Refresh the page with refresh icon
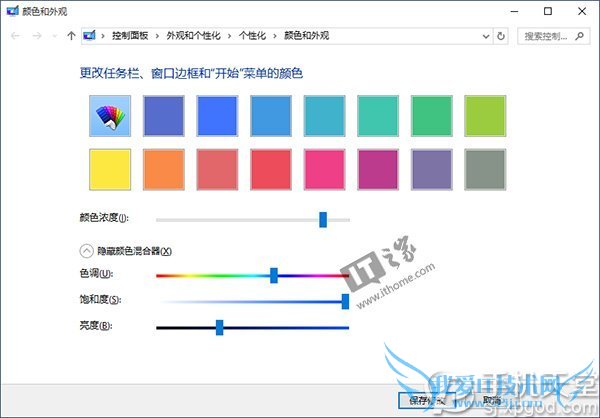The image size is (600, 418). click(501, 36)
